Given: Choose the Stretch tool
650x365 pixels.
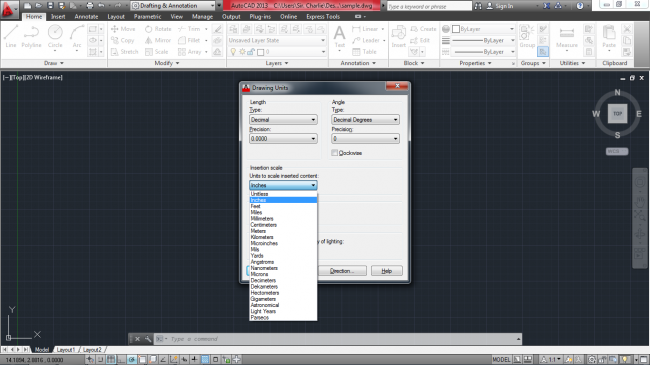Looking at the screenshot, I should point(124,52).
